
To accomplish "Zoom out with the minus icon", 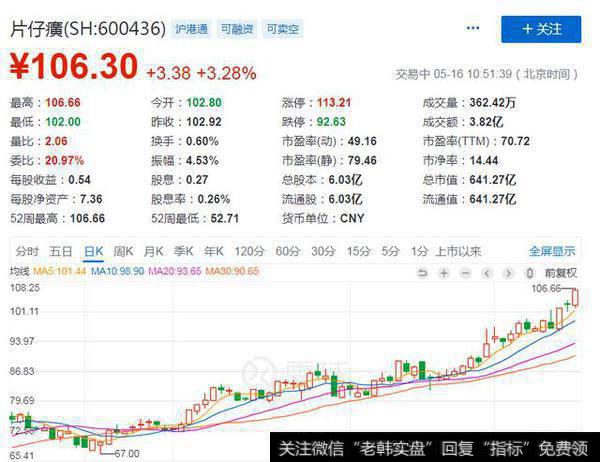I will 465,273.
